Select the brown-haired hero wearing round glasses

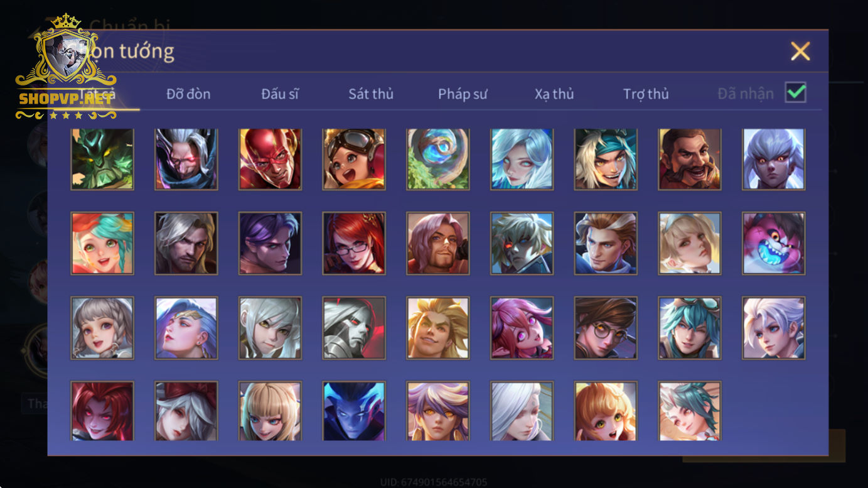pyautogui.click(x=606, y=328)
